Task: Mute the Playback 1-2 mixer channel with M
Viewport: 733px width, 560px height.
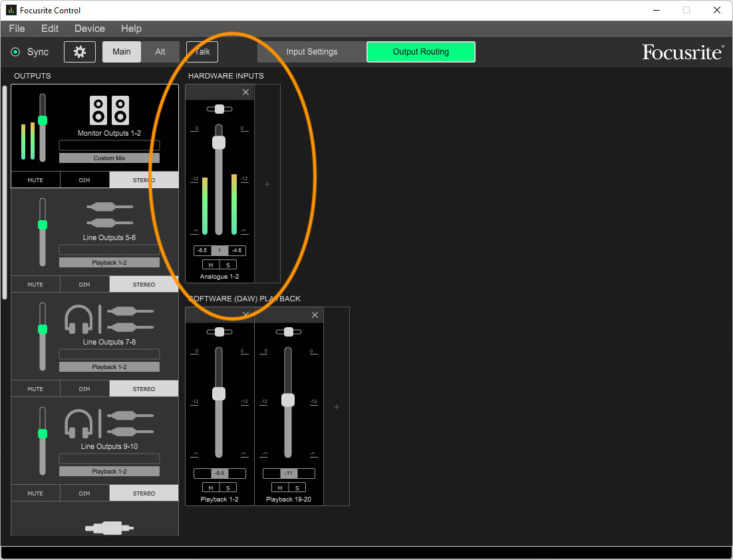Action: coord(211,488)
